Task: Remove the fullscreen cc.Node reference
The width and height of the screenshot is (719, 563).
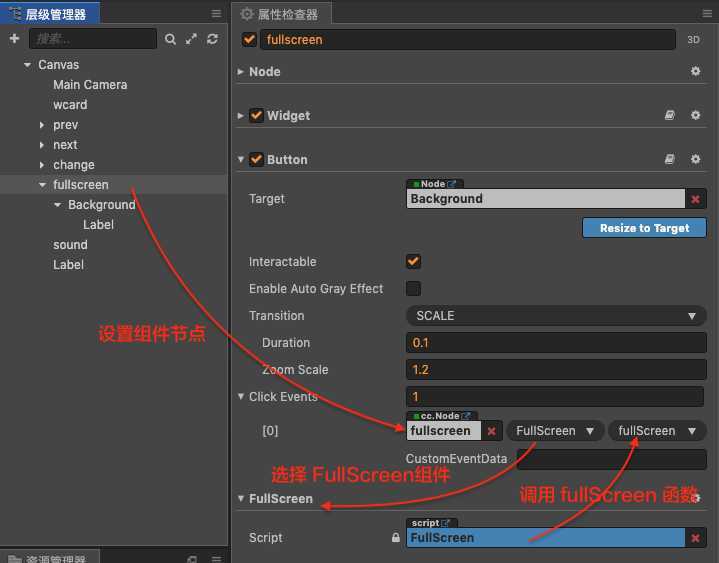Action: click(x=492, y=431)
